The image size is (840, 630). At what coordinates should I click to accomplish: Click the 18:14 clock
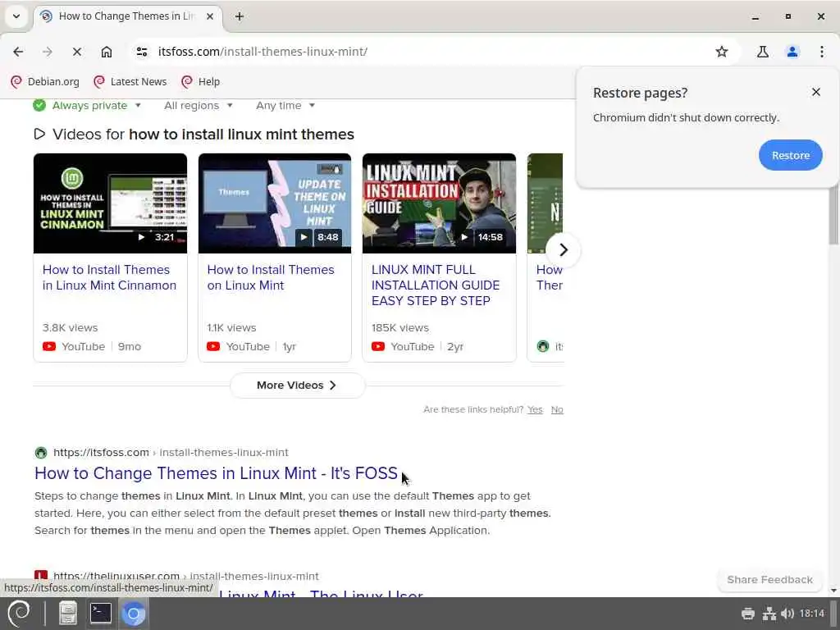pos(811,614)
